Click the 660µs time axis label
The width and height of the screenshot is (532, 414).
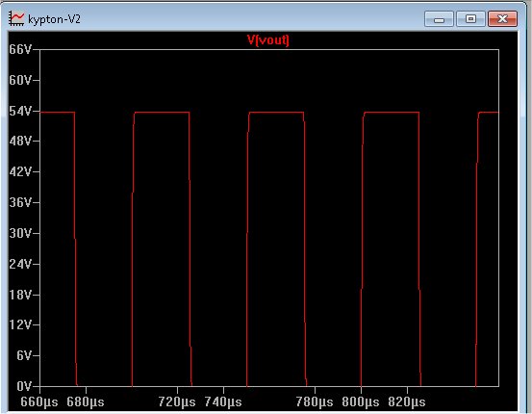point(39,402)
